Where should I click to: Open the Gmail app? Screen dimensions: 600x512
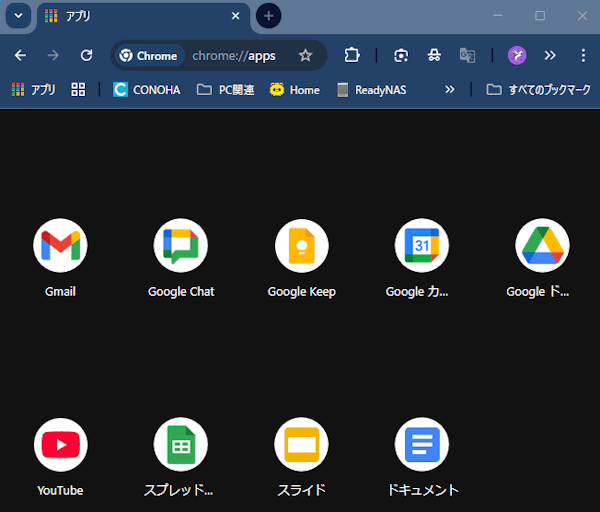60,245
